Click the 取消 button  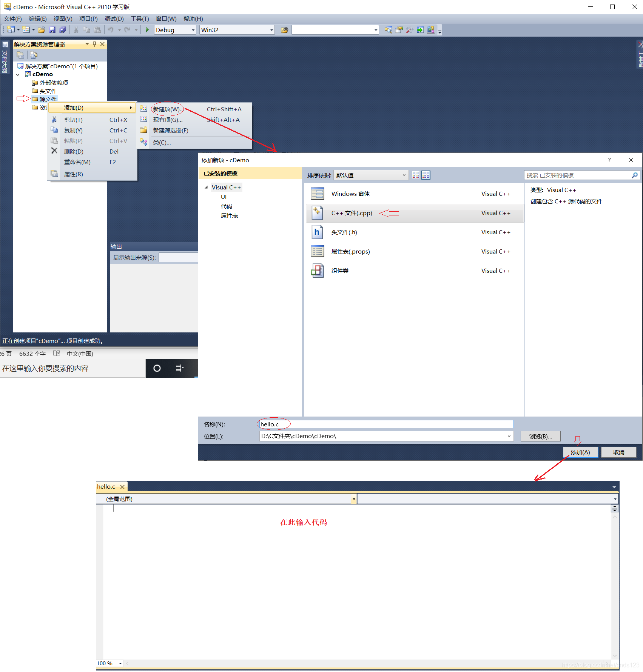pos(619,452)
